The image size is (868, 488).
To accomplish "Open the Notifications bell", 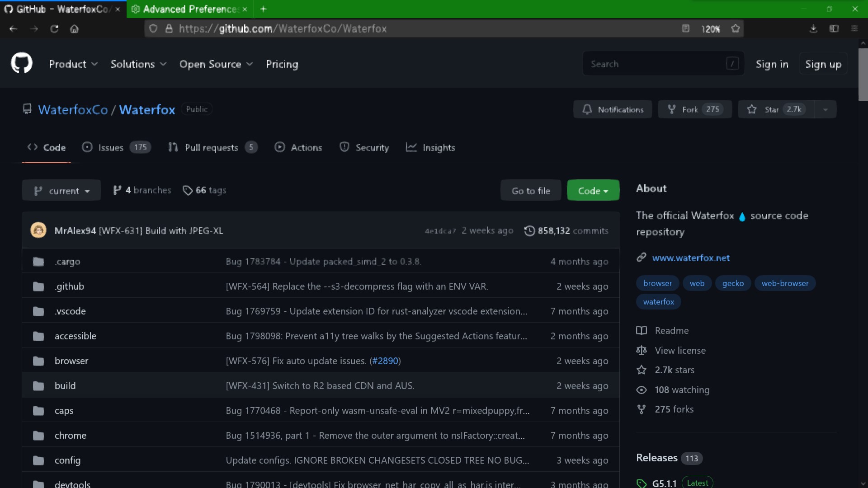I will (x=613, y=109).
